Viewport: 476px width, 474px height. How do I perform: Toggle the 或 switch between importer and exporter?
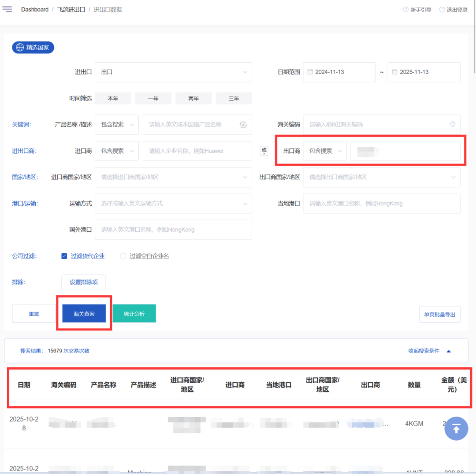[x=264, y=151]
